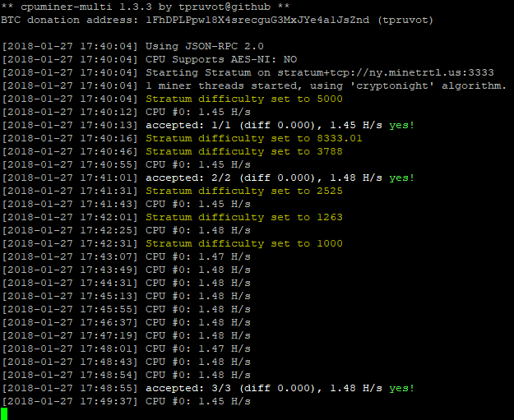Click the 17:44:31 CPU #0 line

126,283
